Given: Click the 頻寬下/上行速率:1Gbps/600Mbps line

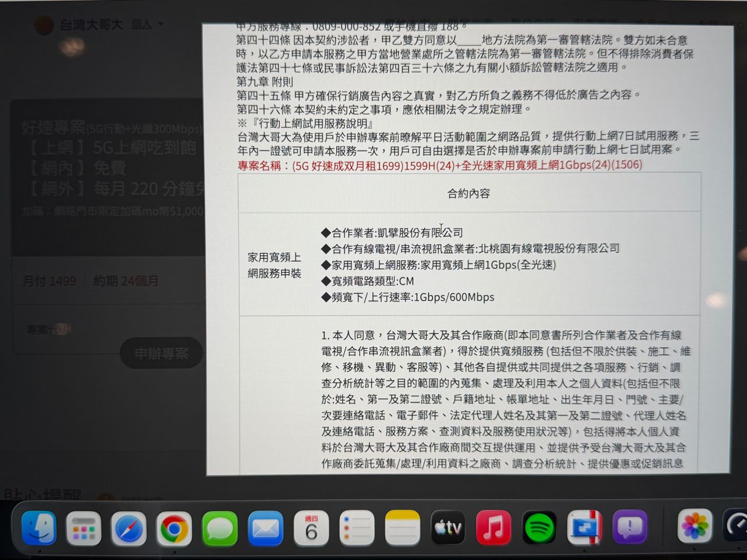Looking at the screenshot, I should 407,297.
